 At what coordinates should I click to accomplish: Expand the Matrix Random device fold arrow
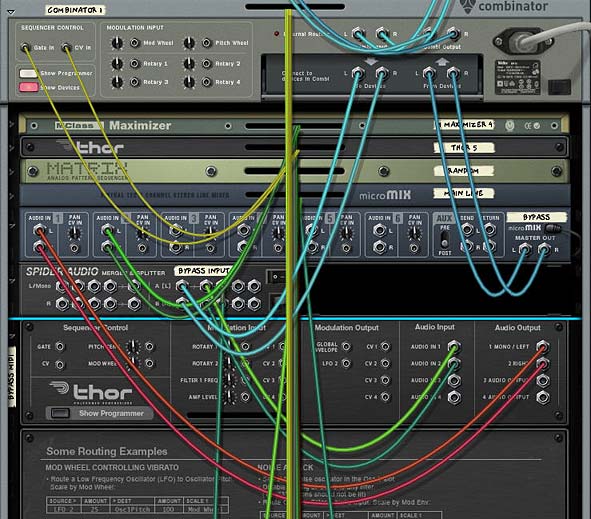12,171
